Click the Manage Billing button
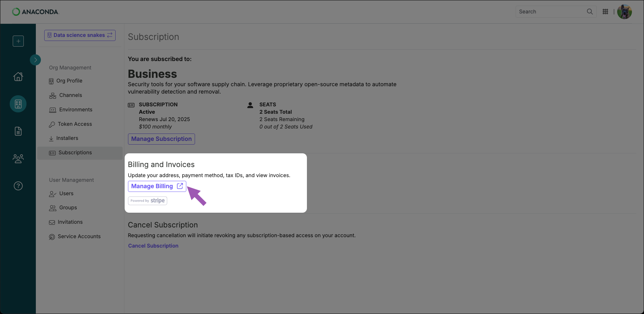This screenshot has width=644, height=314. [157, 186]
